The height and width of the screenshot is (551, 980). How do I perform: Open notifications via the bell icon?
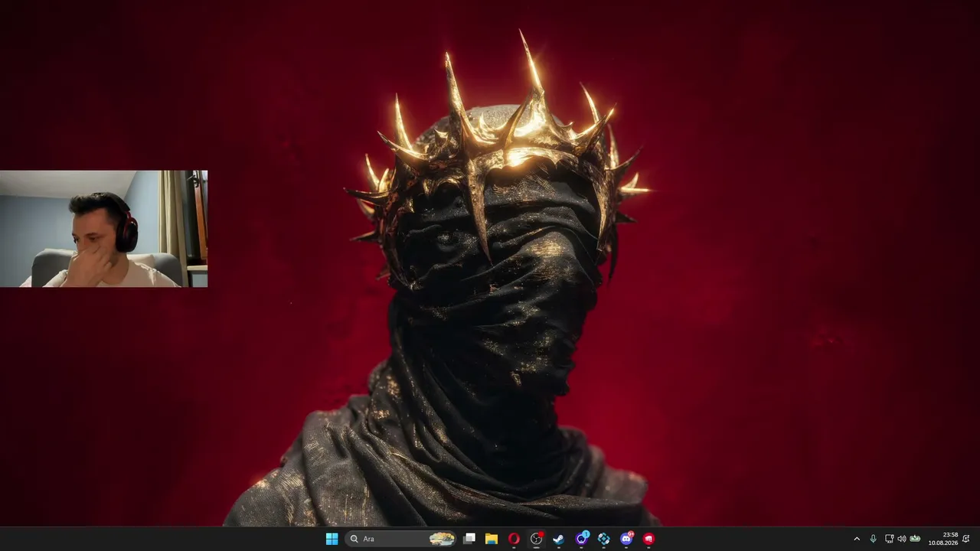pyautogui.click(x=966, y=539)
